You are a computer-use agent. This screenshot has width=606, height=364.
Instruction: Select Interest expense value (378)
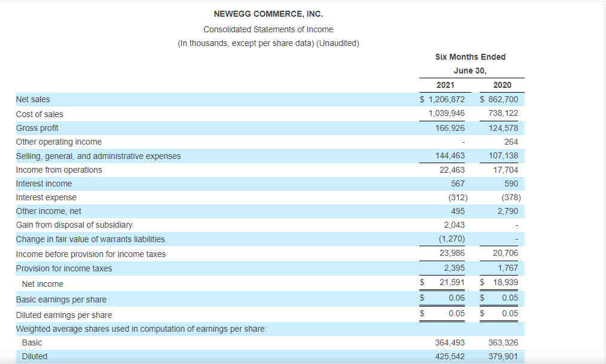(511, 197)
